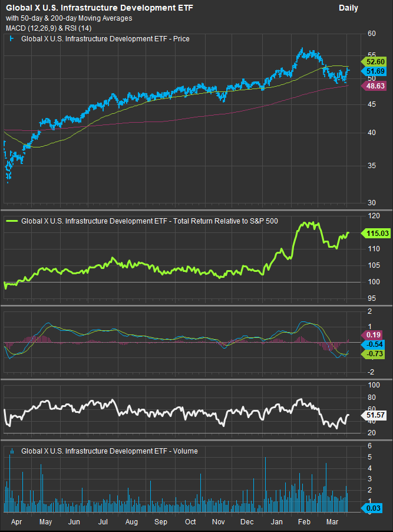
Task: Click the Apr month label on time axis
Action: 17,523
